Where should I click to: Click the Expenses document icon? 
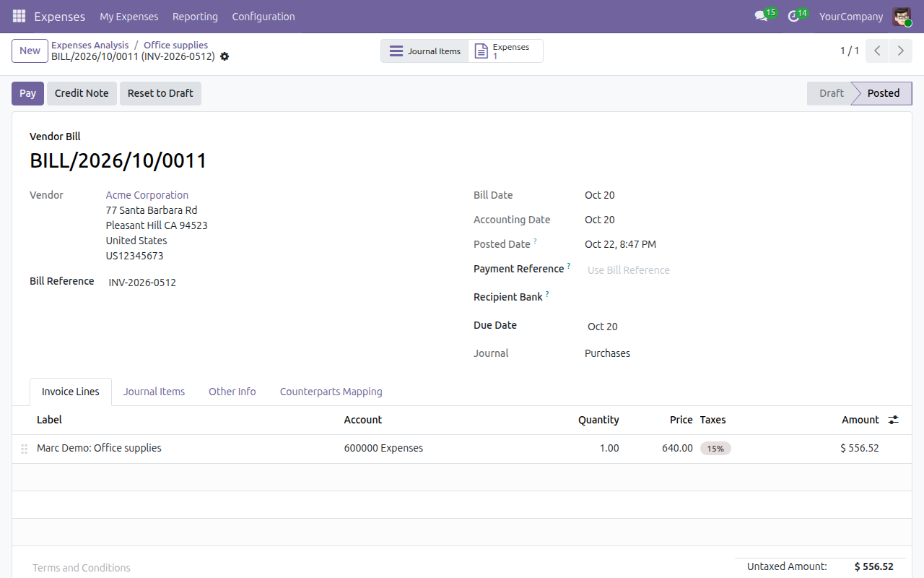(481, 51)
